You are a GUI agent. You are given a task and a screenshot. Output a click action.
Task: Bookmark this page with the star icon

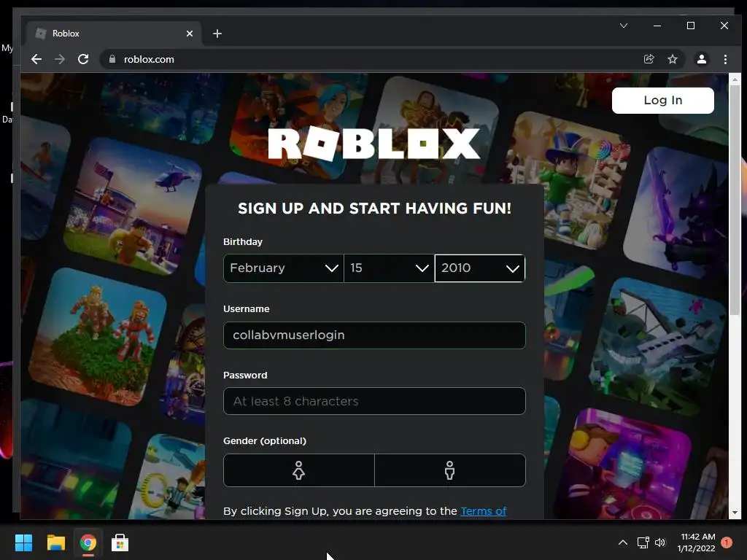coord(672,59)
